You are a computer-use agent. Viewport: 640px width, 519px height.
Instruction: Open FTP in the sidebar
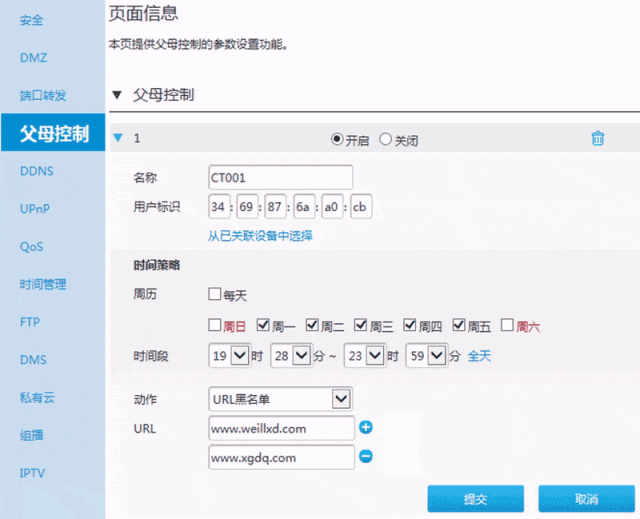tap(30, 322)
